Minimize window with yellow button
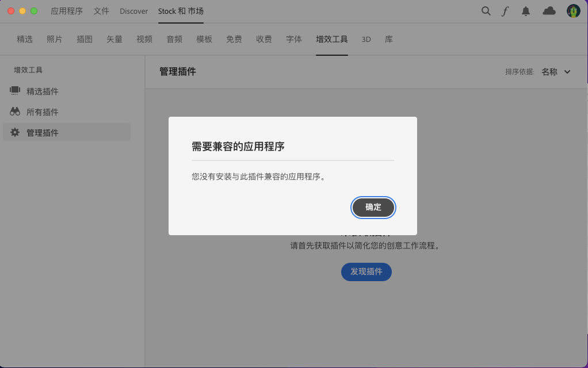The image size is (588, 368). coord(22,11)
